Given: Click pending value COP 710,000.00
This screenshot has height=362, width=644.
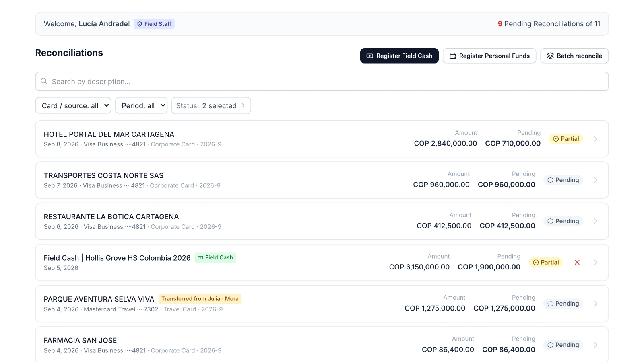Looking at the screenshot, I should (513, 143).
